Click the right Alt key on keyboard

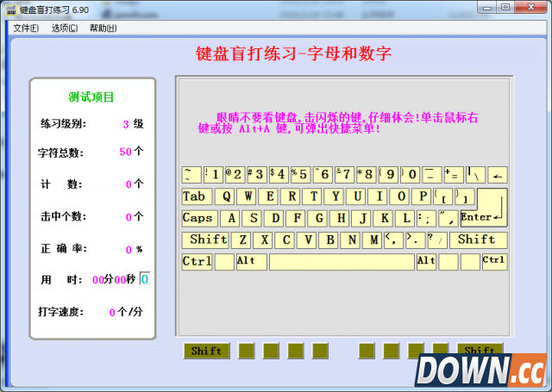[x=426, y=262]
